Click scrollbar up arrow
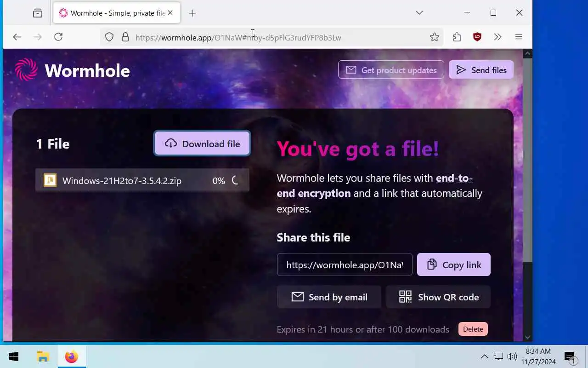Image resolution: width=588 pixels, height=368 pixels. coord(528,54)
